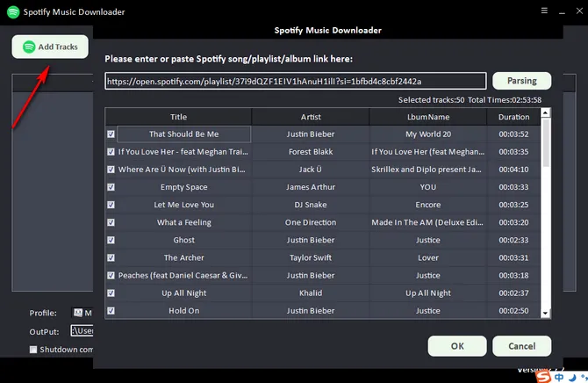Select 'James Arthur' artist cell
Image resolution: width=588 pixels, height=383 pixels.
[311, 187]
